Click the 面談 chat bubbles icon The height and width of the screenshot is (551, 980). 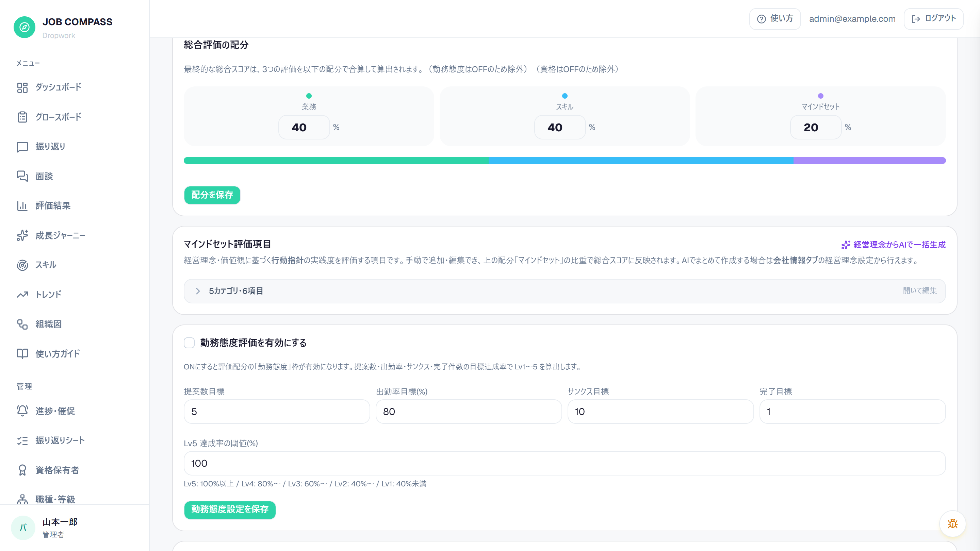(x=22, y=176)
